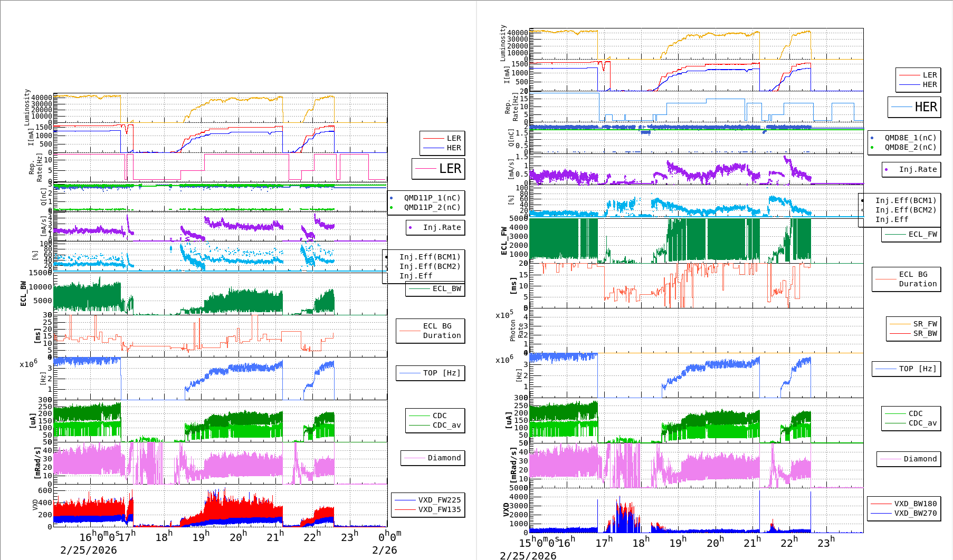
Task: Click the ECL_FW legend label
Action: pyautogui.click(x=922, y=234)
